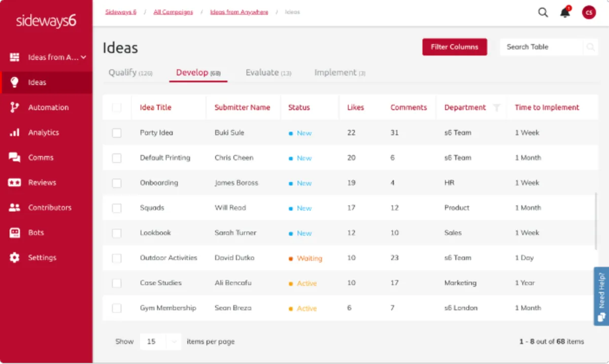
Task: Toggle the select-all checkbox in table header
Action: (x=117, y=107)
